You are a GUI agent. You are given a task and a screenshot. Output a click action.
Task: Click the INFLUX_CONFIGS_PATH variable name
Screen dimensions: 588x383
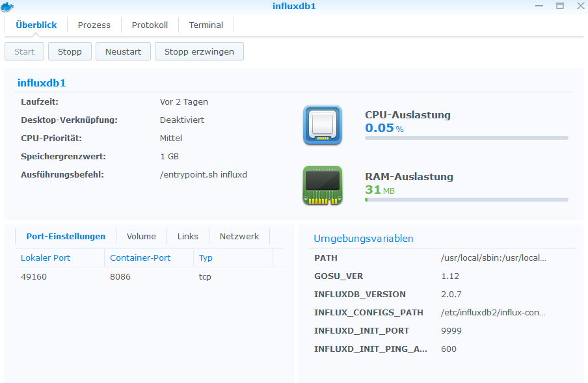pos(369,313)
